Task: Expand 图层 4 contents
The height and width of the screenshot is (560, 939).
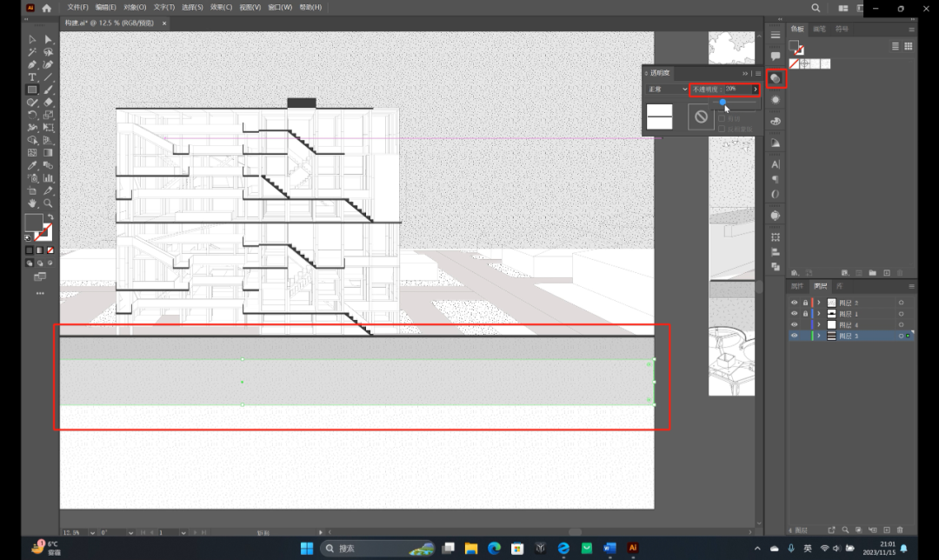Action: [819, 324]
